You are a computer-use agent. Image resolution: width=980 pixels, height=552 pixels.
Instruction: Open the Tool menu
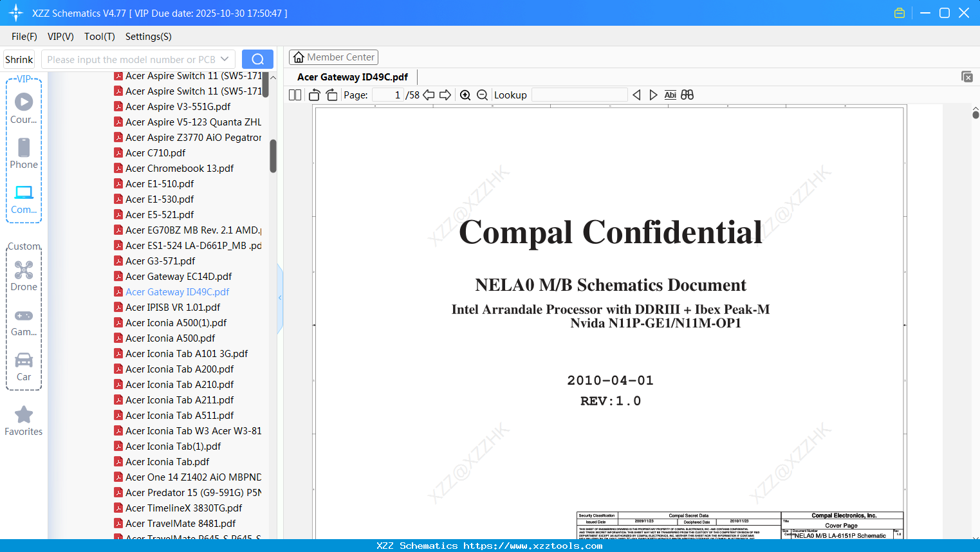tap(100, 37)
